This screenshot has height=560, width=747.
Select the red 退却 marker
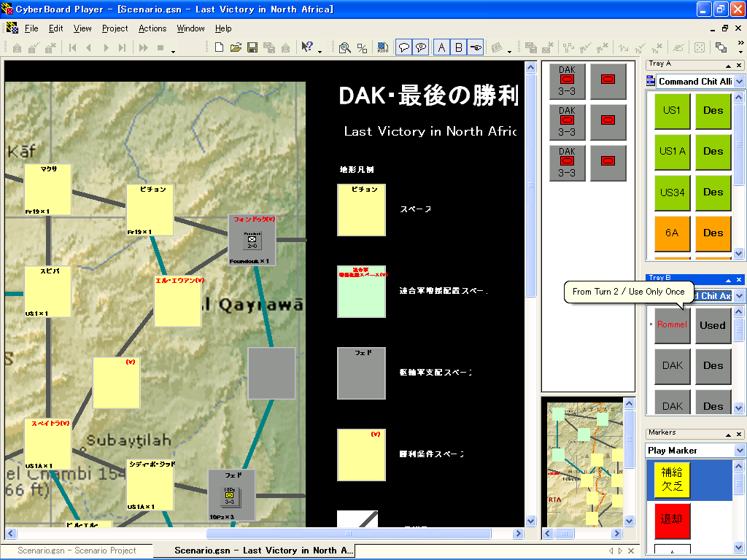point(672,521)
